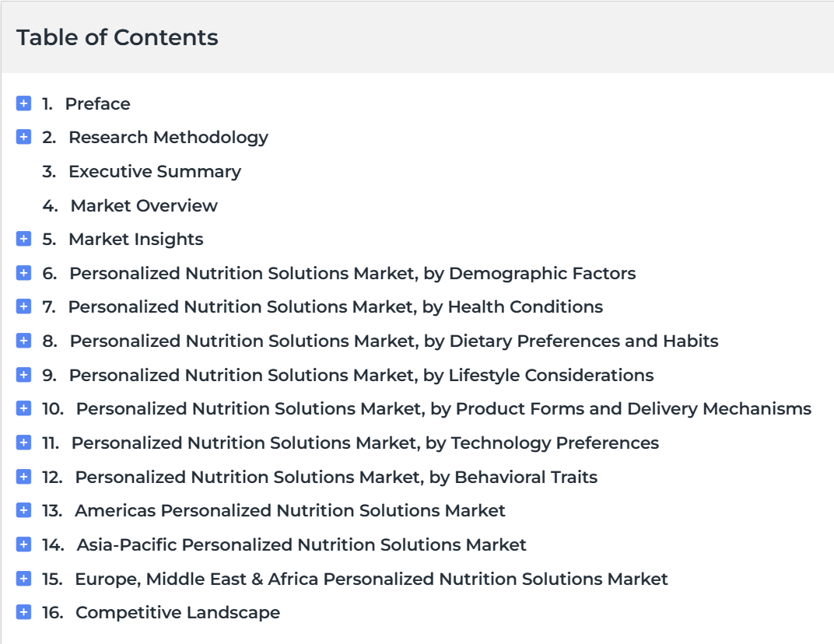Click the Preface title text
Viewport: 834px width, 644px height.
click(97, 103)
